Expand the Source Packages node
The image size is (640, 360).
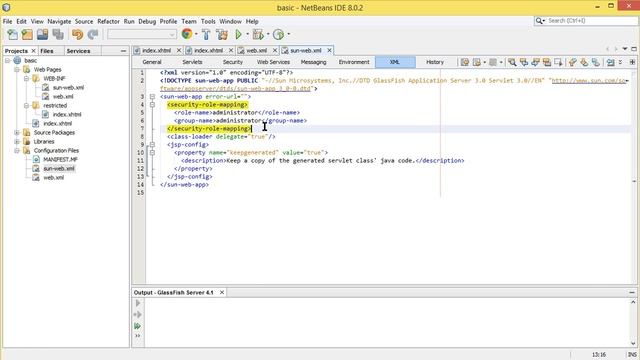click(17, 132)
